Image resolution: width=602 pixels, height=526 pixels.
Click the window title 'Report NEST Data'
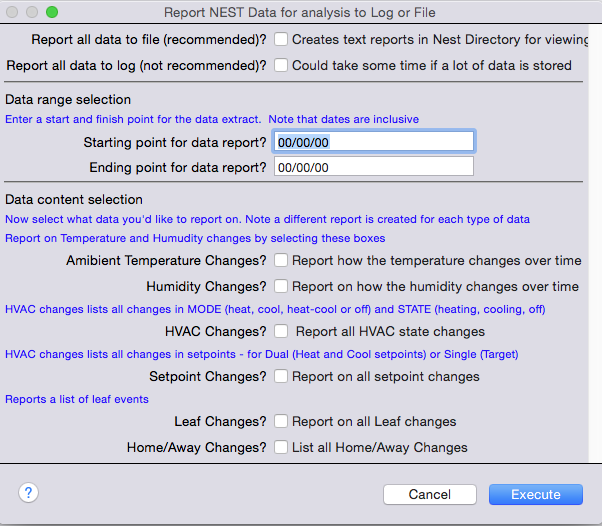click(x=300, y=13)
